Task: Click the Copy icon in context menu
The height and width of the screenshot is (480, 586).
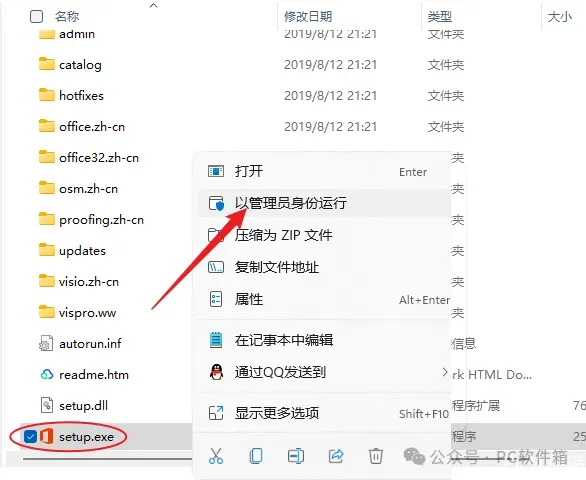Action: pyautogui.click(x=256, y=456)
